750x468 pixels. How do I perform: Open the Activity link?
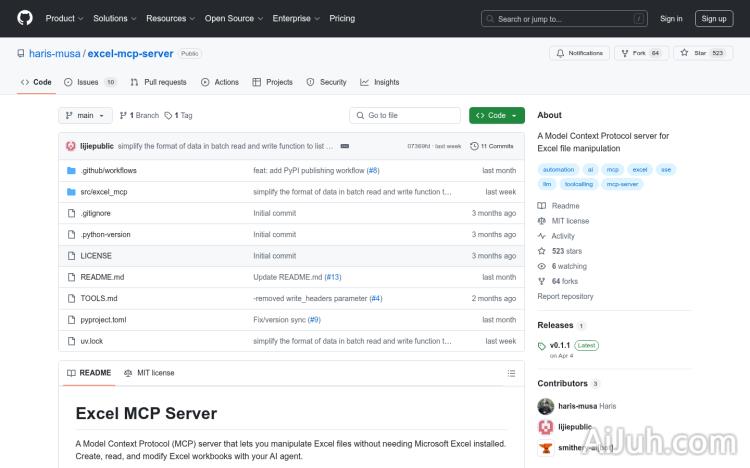[x=556, y=236]
